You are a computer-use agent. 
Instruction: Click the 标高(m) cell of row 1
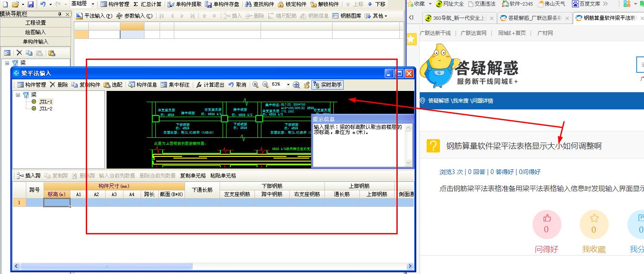coord(57,202)
